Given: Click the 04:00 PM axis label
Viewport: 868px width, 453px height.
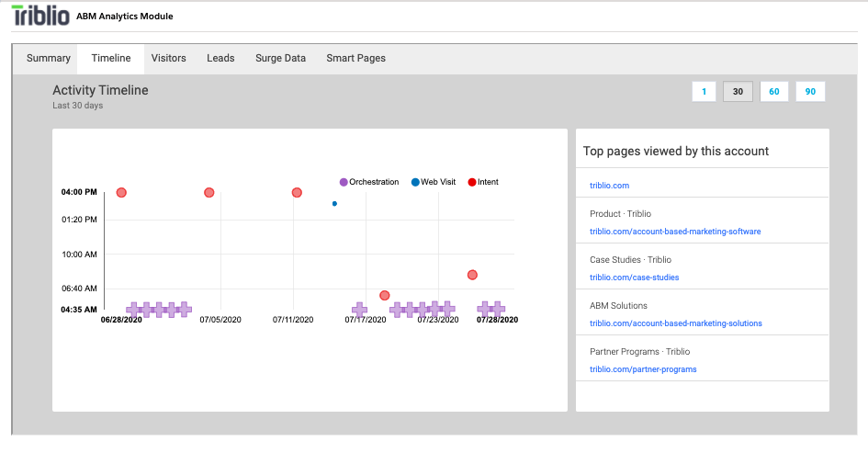Looking at the screenshot, I should coord(79,192).
